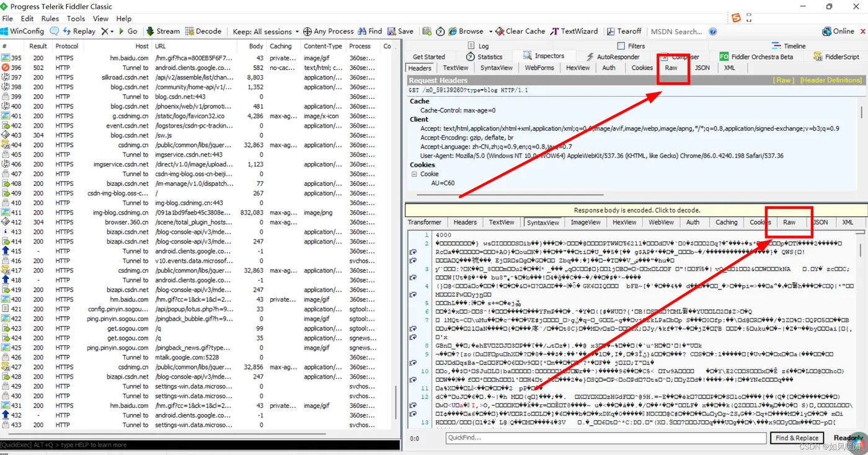Open the AutoResponder tab
The width and height of the screenshot is (868, 455).
pos(613,56)
